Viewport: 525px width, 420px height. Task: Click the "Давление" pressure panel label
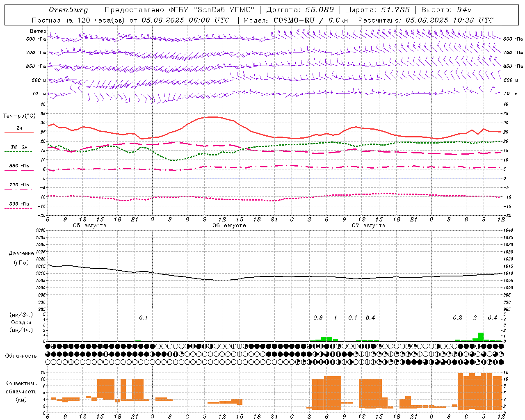[21, 253]
